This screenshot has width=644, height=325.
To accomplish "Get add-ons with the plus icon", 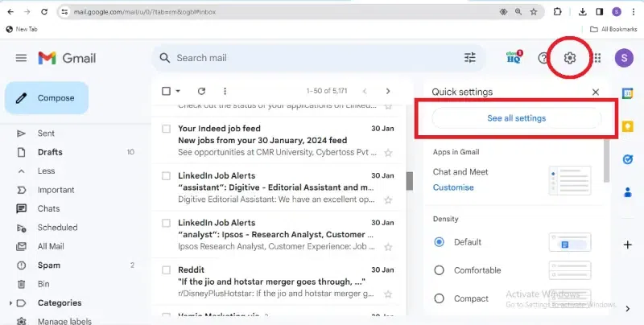I will coord(628,245).
